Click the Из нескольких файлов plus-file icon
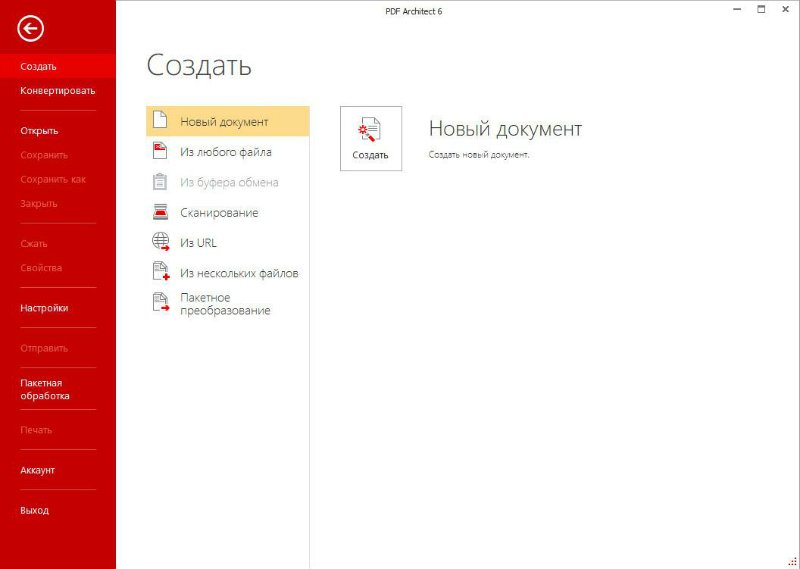This screenshot has height=569, width=800. (161, 271)
